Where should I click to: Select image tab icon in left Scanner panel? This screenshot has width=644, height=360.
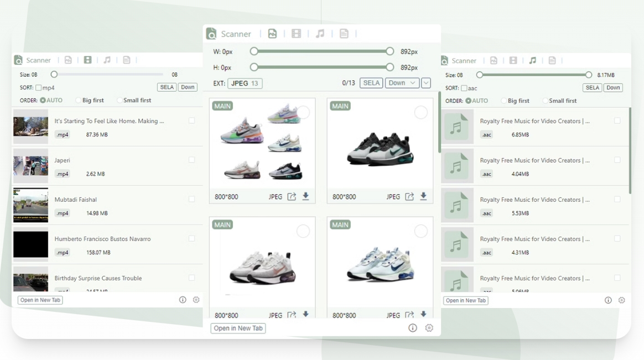pos(68,60)
